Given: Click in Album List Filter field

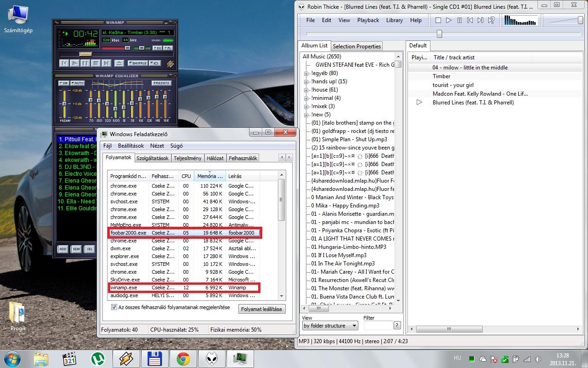Looking at the screenshot, I should (x=378, y=326).
